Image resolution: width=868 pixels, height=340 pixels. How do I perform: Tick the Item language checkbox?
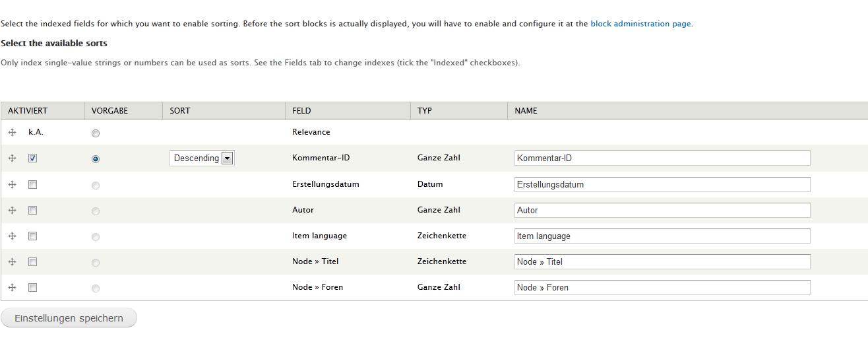[33, 236]
